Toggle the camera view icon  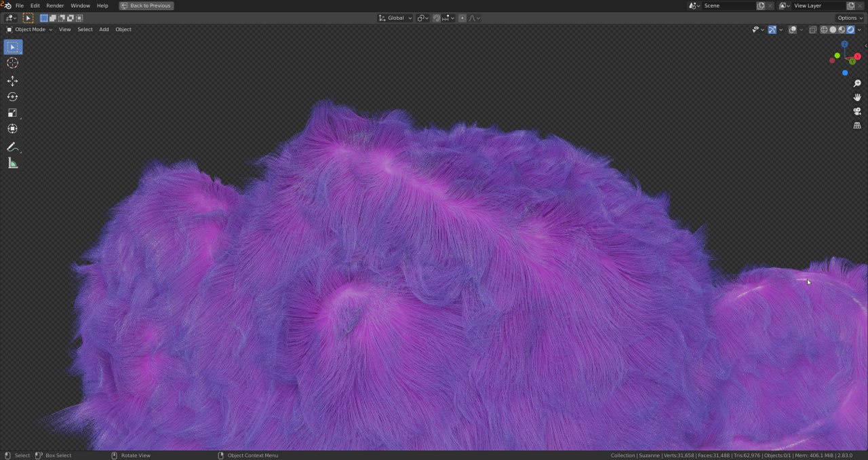857,111
